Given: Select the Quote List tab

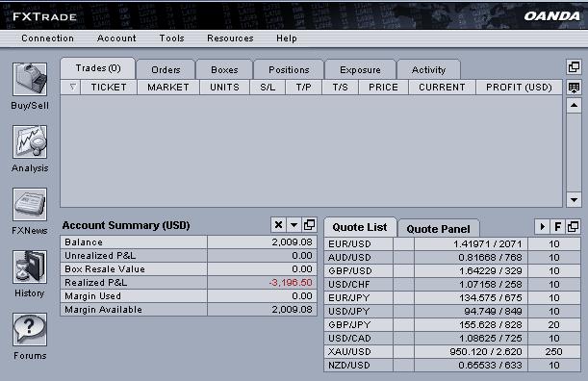Looking at the screenshot, I should click(x=360, y=227).
